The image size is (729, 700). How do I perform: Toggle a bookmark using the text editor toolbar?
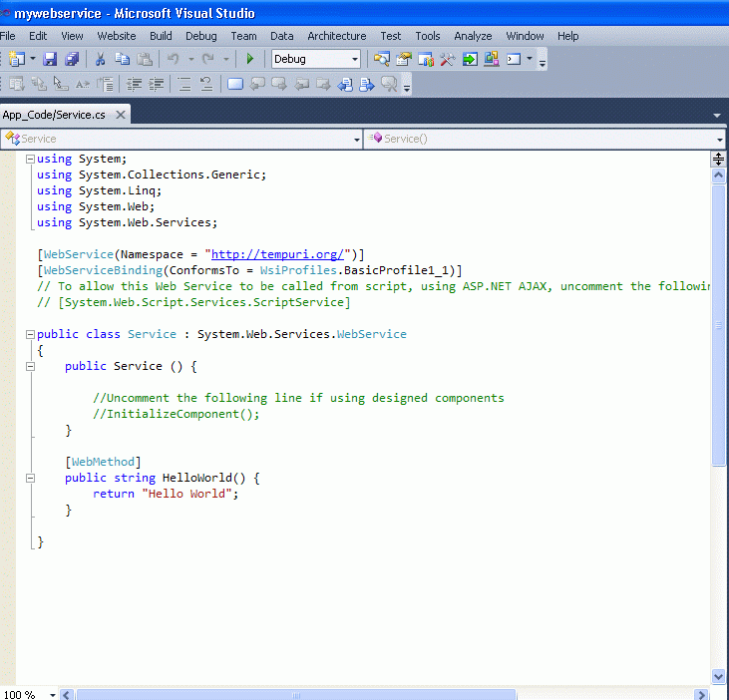pyautogui.click(x=235, y=85)
